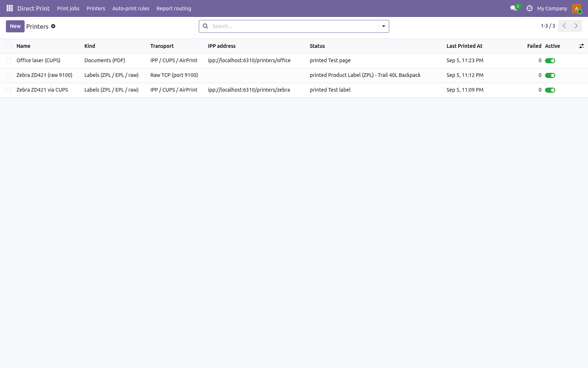Open the Office laser (CUPS) printer record
The image size is (588, 368).
tap(38, 60)
